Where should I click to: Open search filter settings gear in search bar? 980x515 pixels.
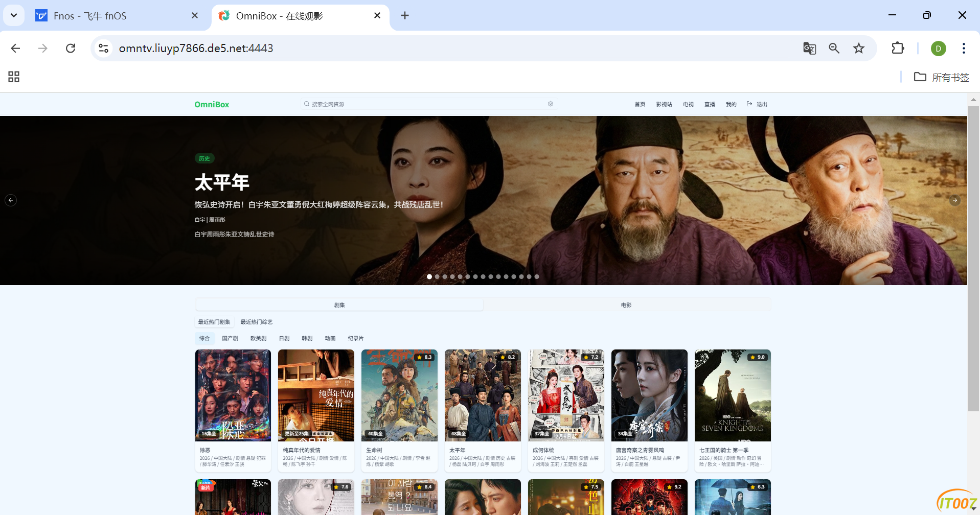(551, 103)
